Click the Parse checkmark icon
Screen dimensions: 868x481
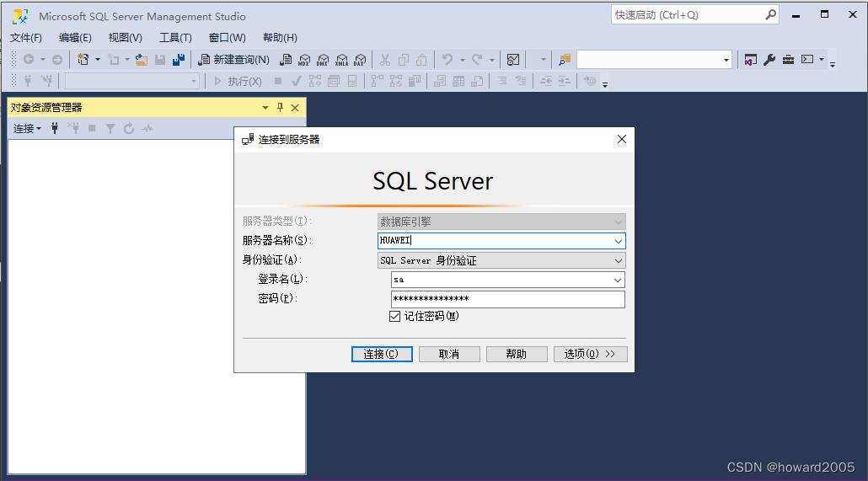[297, 82]
